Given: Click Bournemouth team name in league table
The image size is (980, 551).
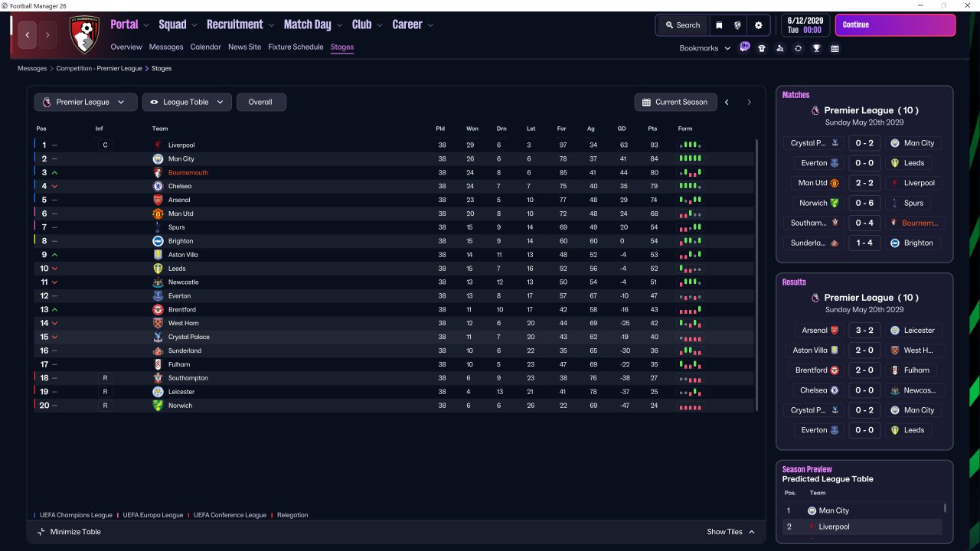Looking at the screenshot, I should click(188, 173).
